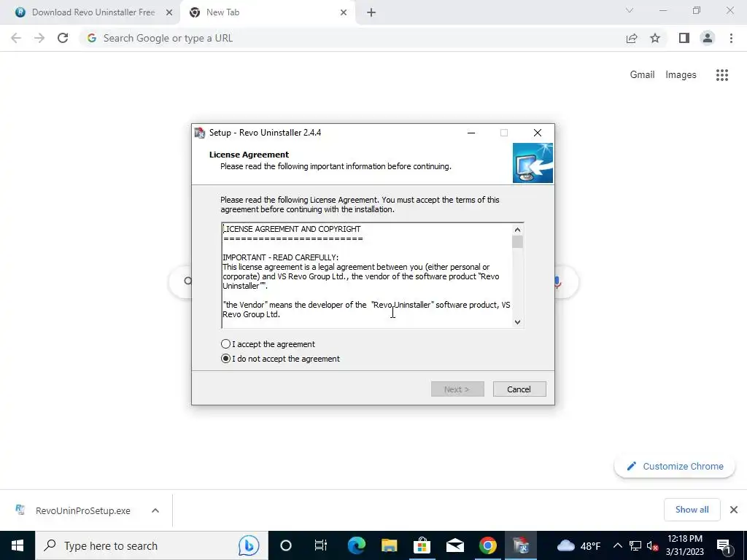Open a new Chrome tab
747x560 pixels.
(371, 13)
